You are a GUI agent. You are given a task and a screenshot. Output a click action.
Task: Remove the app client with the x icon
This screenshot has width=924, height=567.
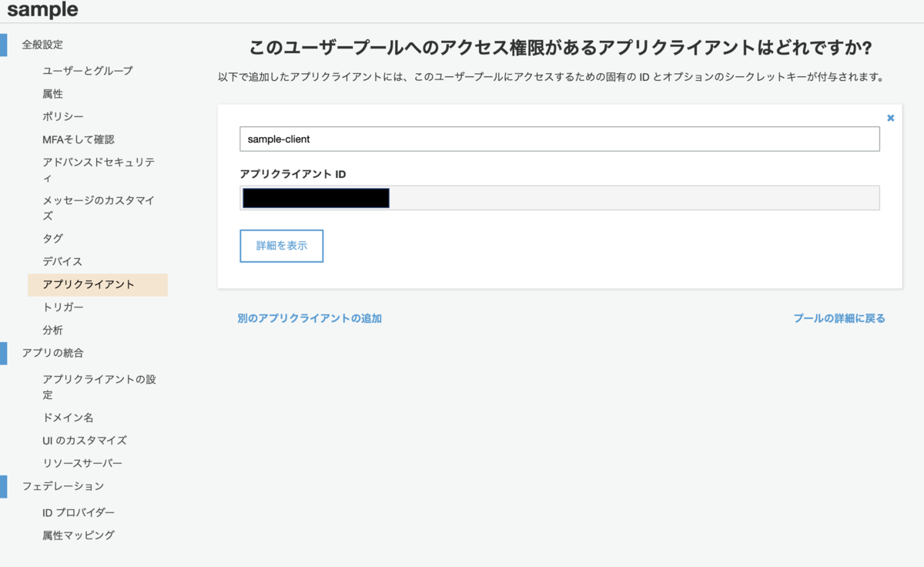[891, 118]
